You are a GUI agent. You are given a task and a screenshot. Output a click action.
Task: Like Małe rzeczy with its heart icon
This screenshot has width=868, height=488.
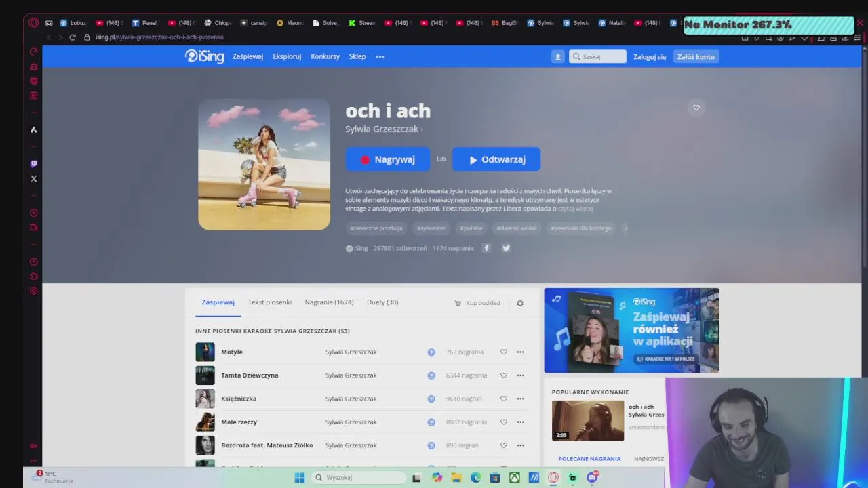(x=503, y=422)
